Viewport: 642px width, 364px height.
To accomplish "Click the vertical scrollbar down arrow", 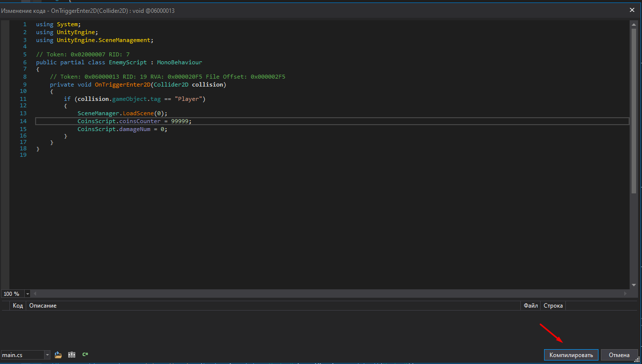I will pyautogui.click(x=634, y=285).
